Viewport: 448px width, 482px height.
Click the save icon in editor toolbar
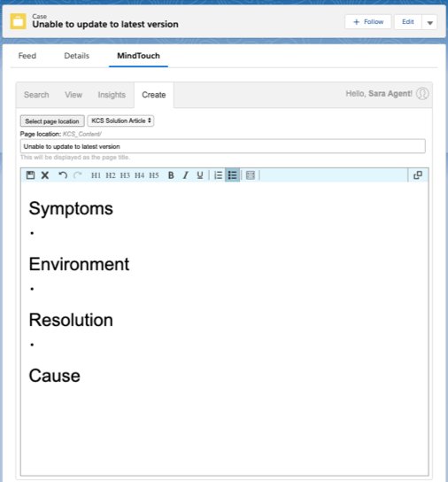click(x=30, y=175)
